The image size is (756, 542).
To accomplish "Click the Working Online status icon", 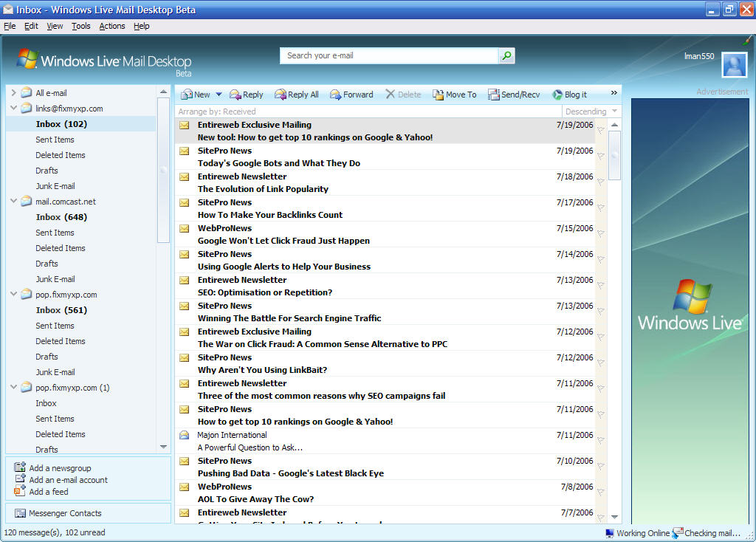I will click(610, 533).
